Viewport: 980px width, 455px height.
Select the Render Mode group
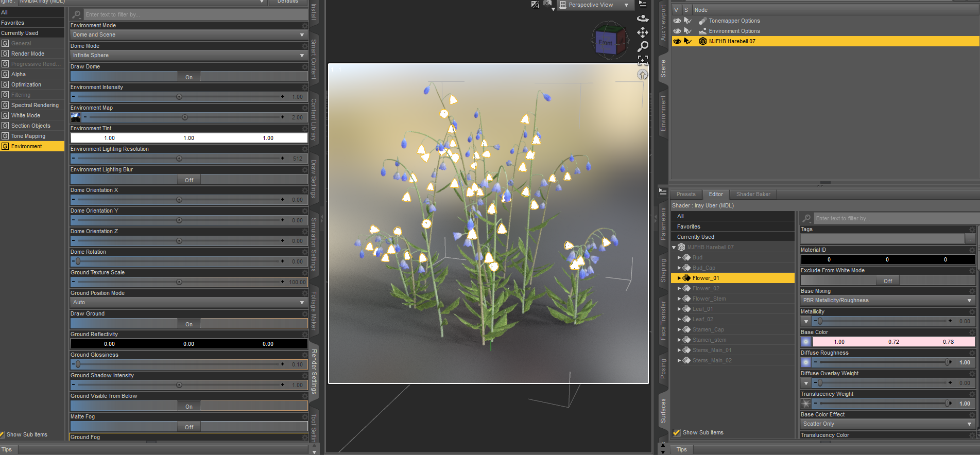28,54
